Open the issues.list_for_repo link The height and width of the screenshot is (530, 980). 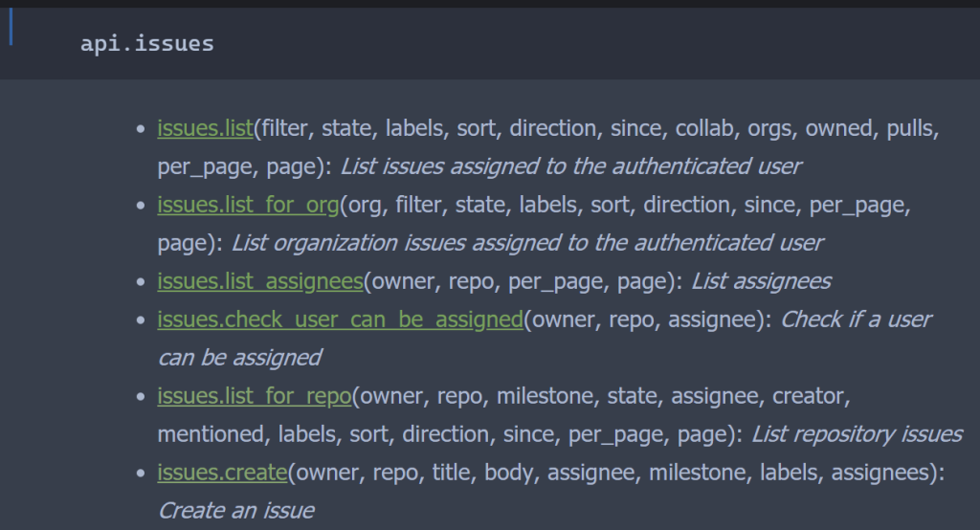click(256, 396)
